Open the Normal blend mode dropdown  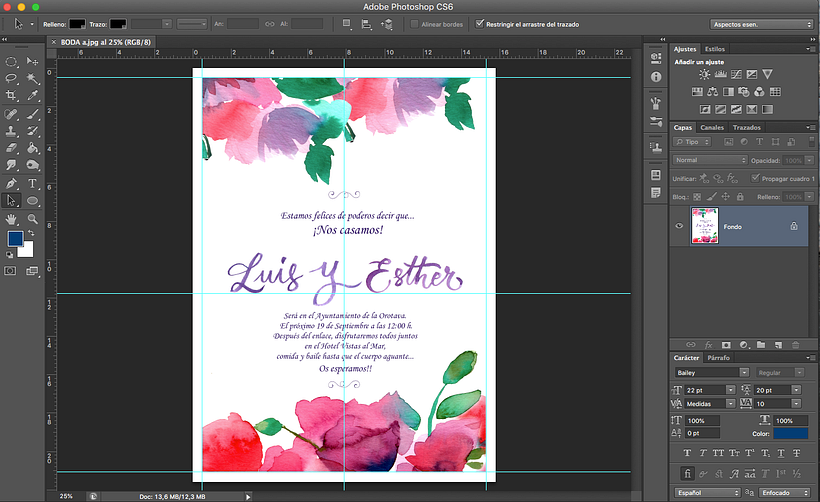[x=710, y=160]
